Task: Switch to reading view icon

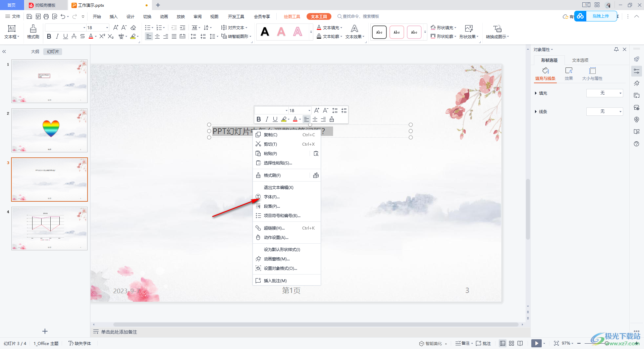Action: coord(520,343)
